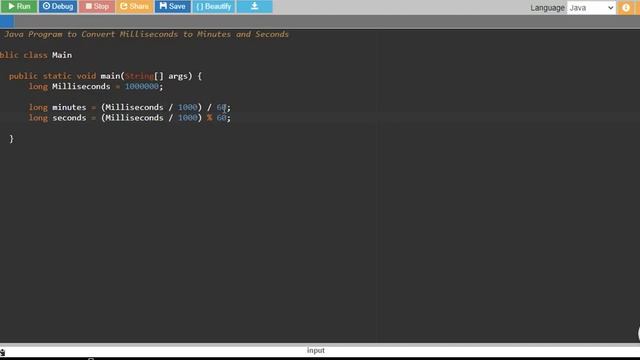The image size is (640, 360).
Task: Share the code
Action: click(134, 7)
